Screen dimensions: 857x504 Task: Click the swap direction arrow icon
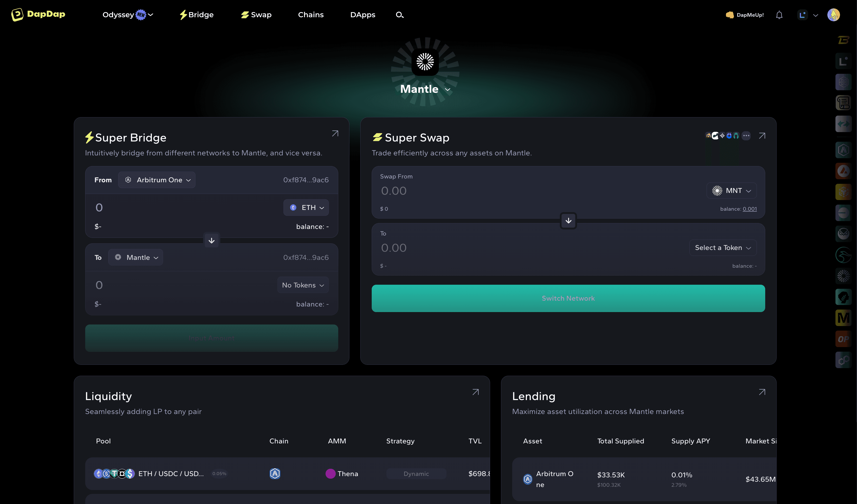(568, 220)
